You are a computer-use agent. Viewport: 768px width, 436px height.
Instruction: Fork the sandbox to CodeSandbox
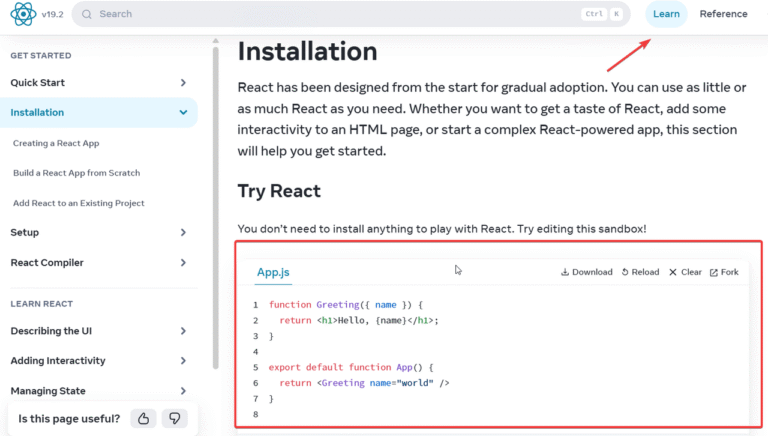tap(724, 272)
